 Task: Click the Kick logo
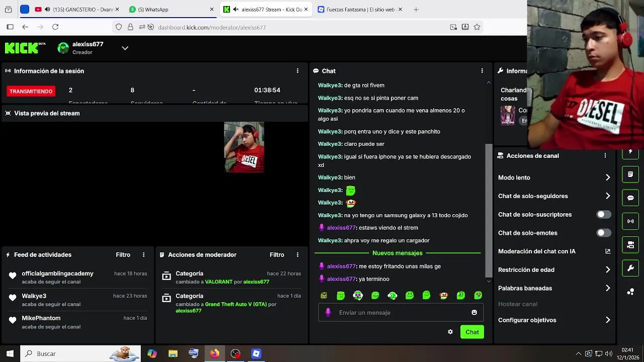25,48
